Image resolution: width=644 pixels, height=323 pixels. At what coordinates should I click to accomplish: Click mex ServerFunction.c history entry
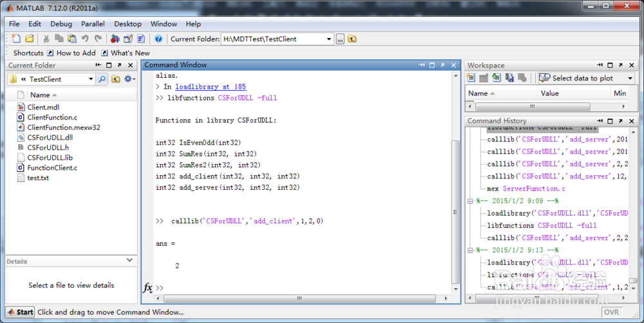point(526,189)
